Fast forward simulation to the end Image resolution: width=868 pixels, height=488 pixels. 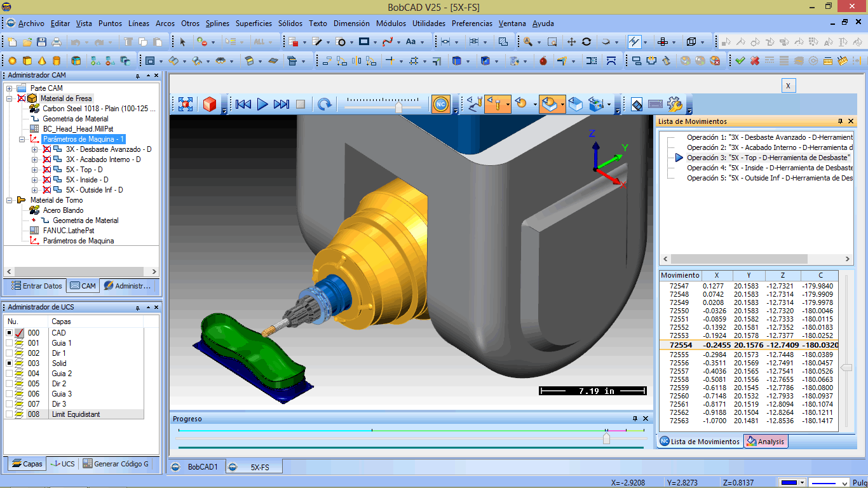281,104
